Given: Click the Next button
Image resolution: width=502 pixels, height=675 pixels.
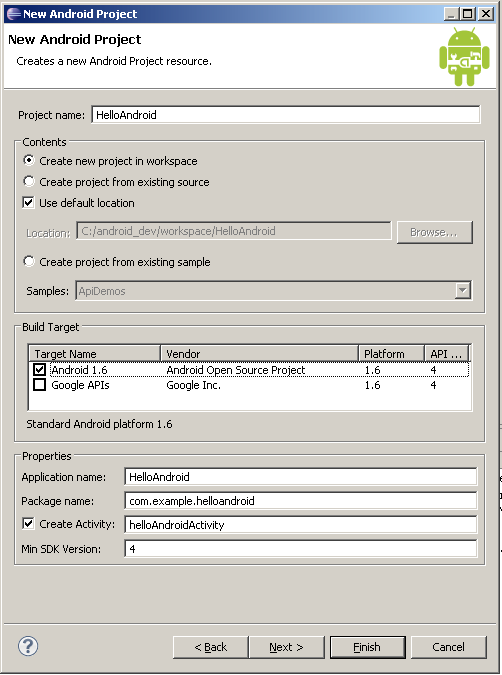Looking at the screenshot, I should 286,647.
